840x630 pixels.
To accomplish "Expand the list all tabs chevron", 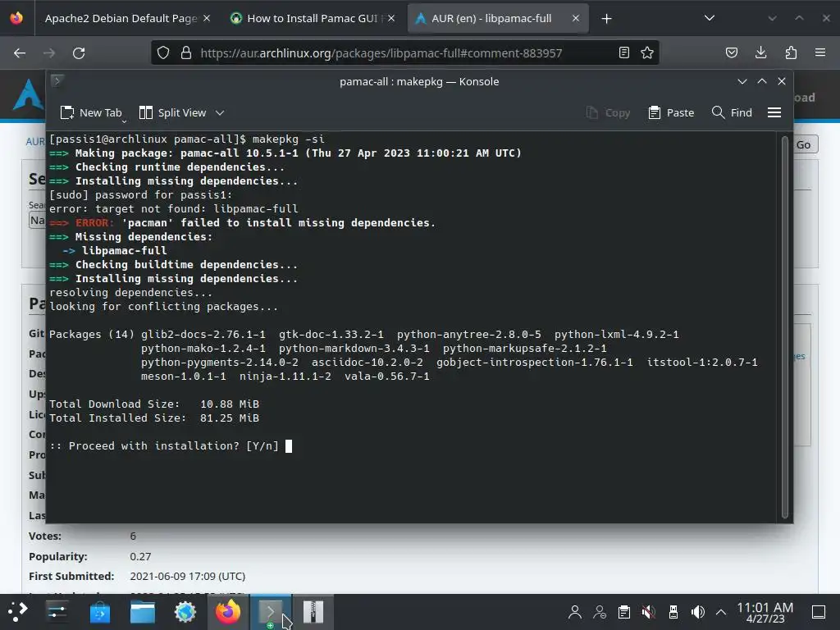I will coord(710,18).
